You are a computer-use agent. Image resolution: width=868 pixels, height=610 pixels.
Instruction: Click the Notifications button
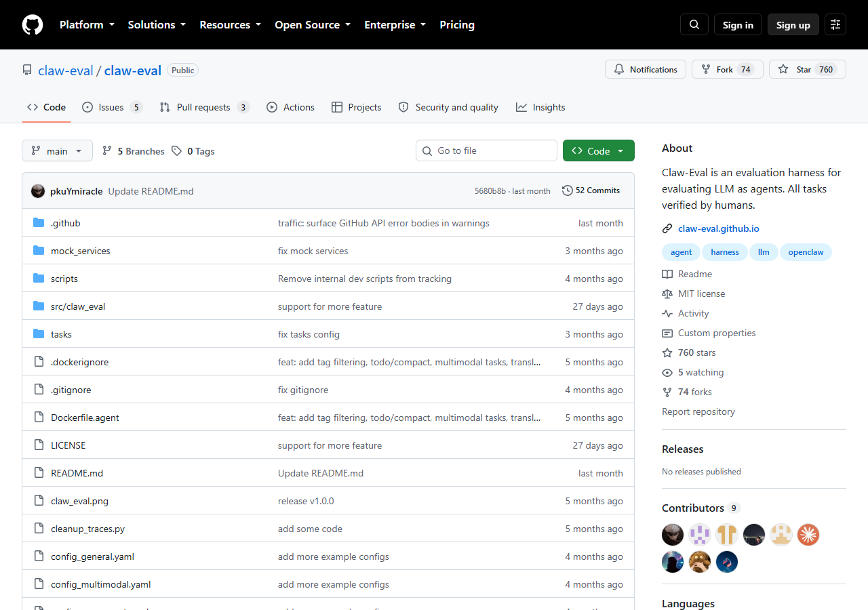pyautogui.click(x=646, y=70)
